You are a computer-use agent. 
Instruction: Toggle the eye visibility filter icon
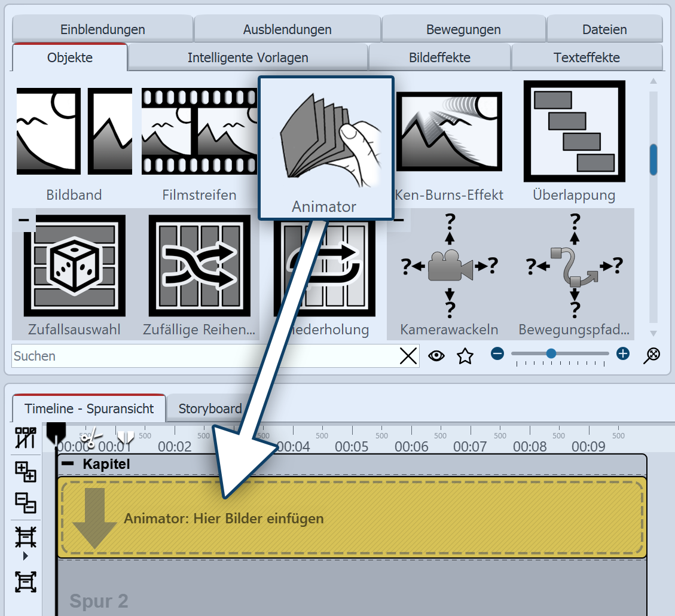pyautogui.click(x=437, y=356)
